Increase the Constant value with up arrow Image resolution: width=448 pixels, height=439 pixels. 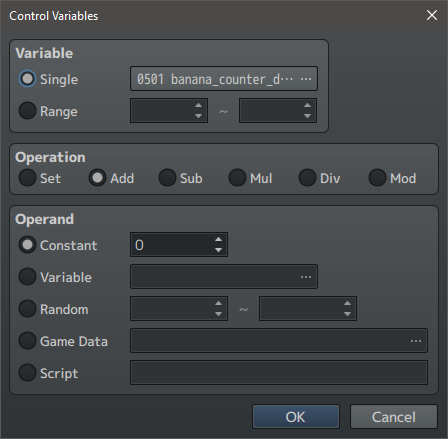pos(218,239)
